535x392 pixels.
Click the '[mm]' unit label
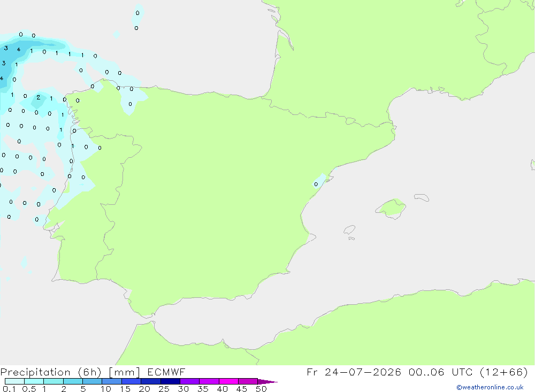click(x=124, y=372)
